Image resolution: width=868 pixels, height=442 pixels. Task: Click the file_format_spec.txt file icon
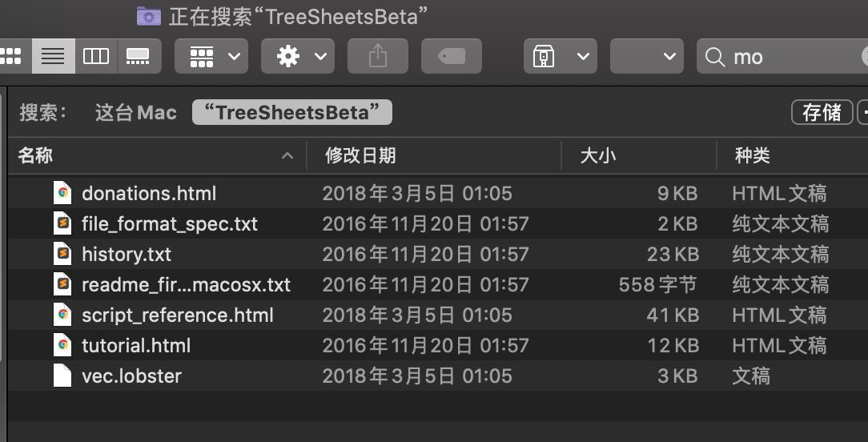[x=62, y=223]
